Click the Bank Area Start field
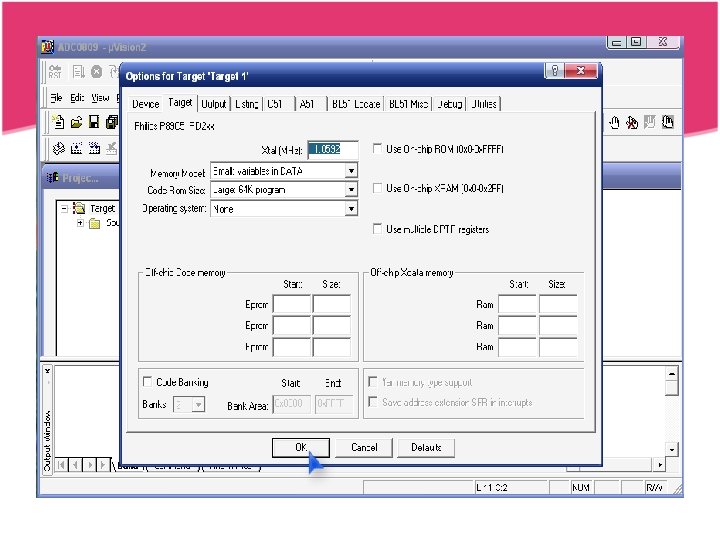 (292, 404)
